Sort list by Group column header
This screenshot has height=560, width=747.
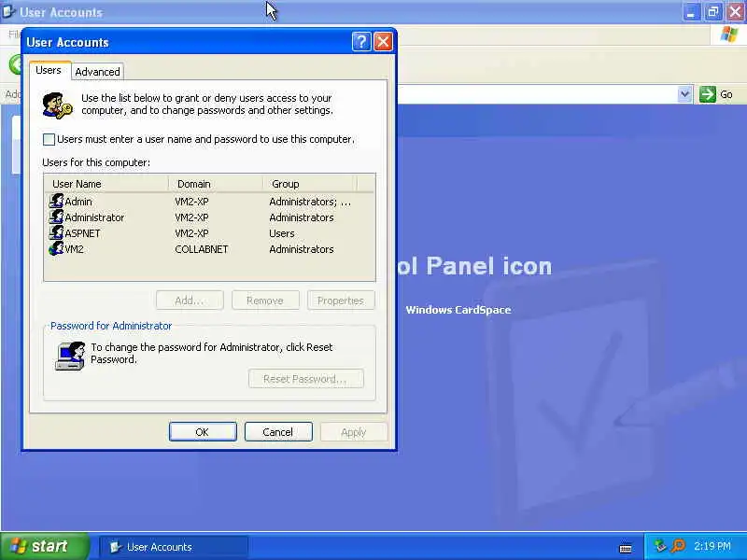(309, 184)
